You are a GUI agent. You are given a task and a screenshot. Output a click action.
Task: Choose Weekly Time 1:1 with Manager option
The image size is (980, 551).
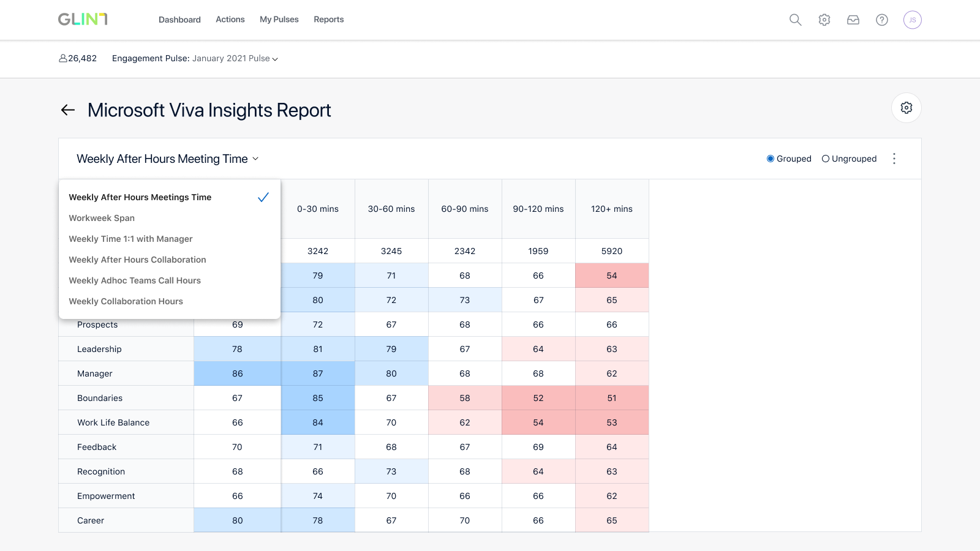click(x=170, y=239)
